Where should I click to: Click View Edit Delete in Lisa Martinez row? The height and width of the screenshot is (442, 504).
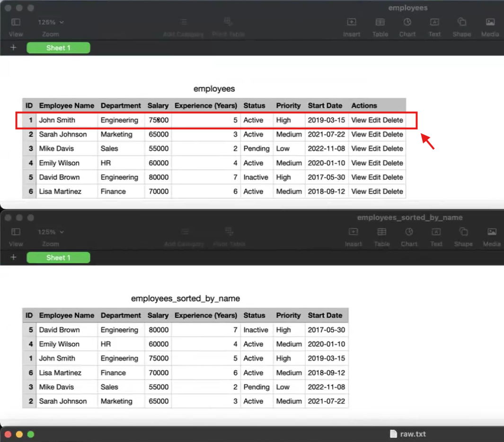[x=377, y=191]
